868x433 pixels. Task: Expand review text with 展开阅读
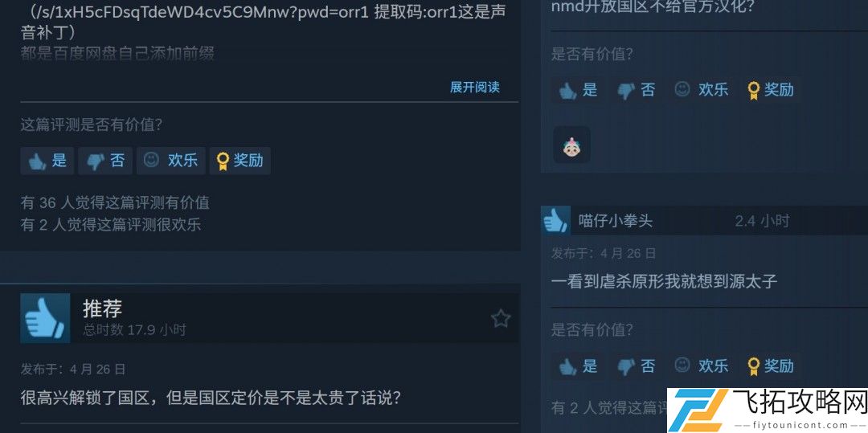474,88
